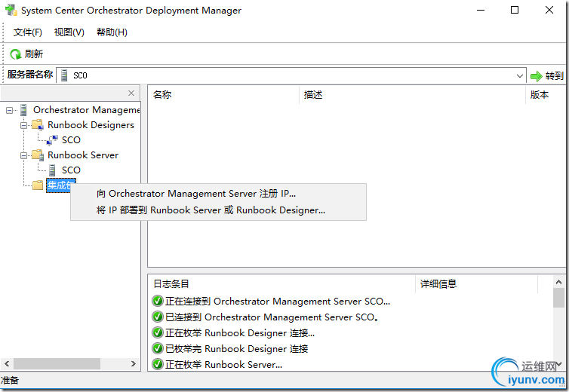The height and width of the screenshot is (392, 569).
Task: Click the integration packs folder icon
Action: click(x=38, y=185)
